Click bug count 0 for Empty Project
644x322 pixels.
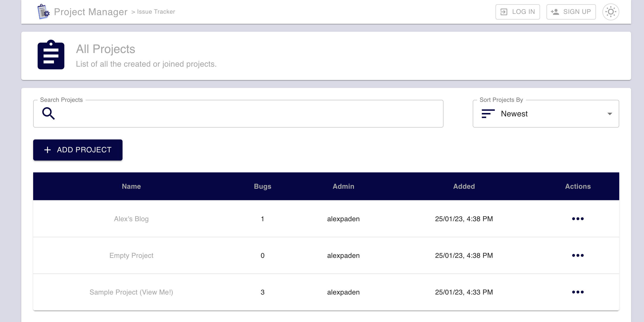click(263, 255)
